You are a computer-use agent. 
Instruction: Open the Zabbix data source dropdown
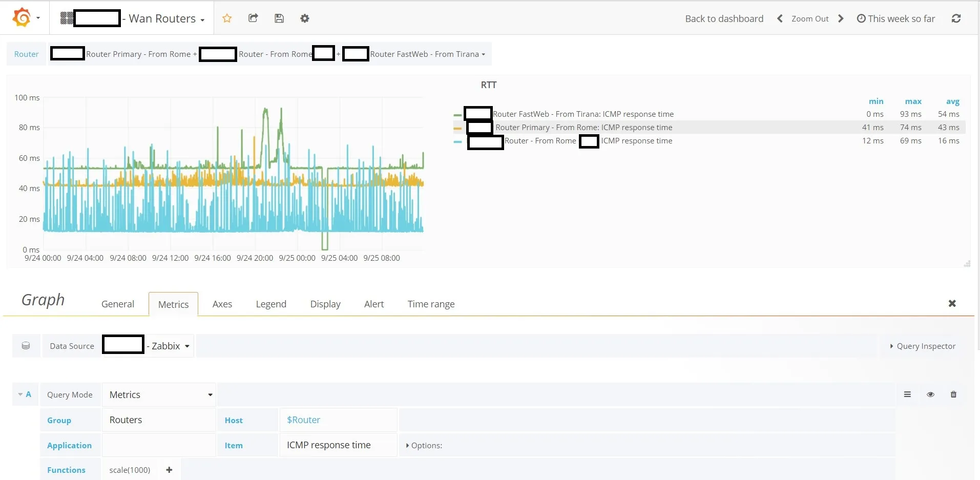[x=148, y=346]
